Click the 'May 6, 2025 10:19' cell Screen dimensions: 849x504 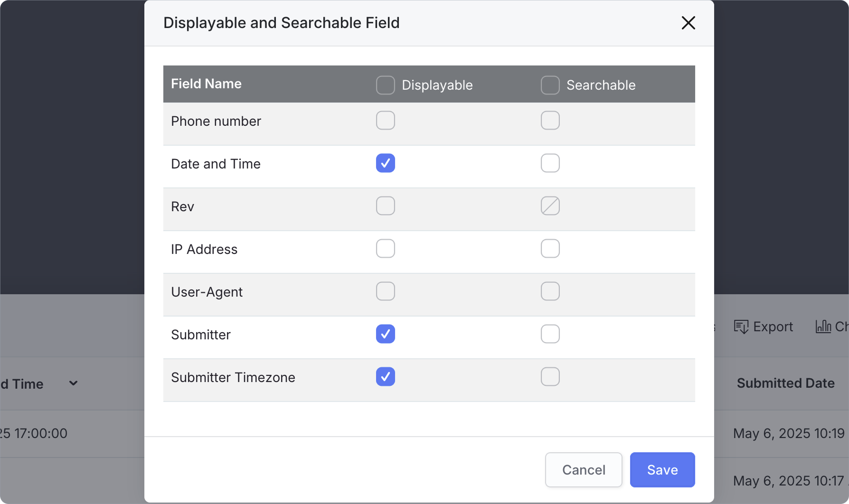point(789,433)
